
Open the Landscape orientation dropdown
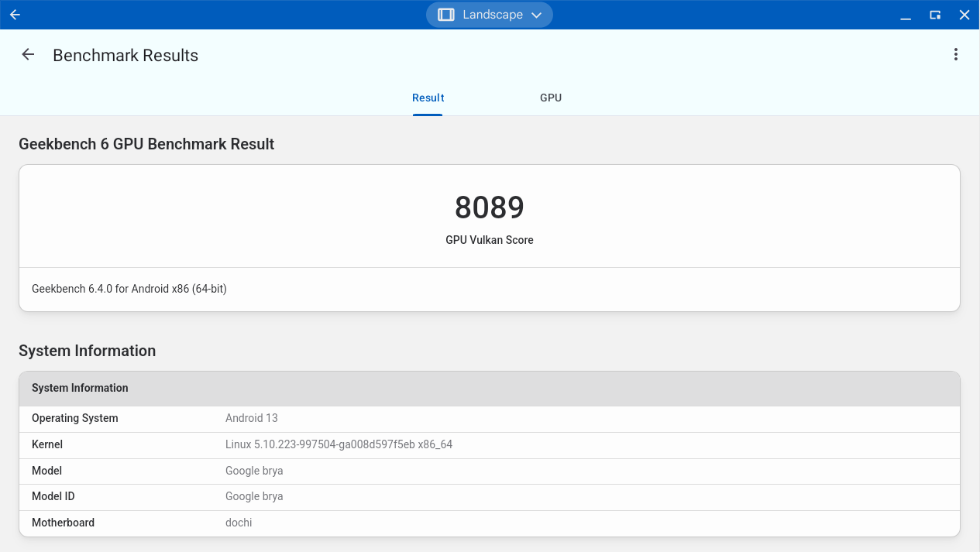click(x=490, y=15)
